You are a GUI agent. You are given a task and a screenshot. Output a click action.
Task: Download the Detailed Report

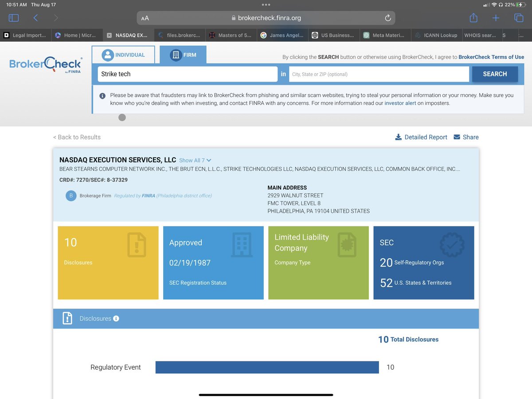(421, 137)
